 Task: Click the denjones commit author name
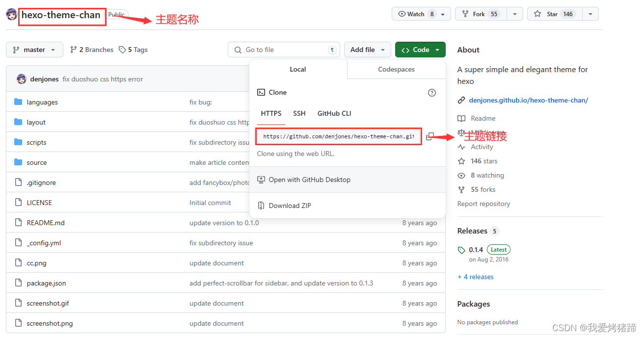click(44, 79)
